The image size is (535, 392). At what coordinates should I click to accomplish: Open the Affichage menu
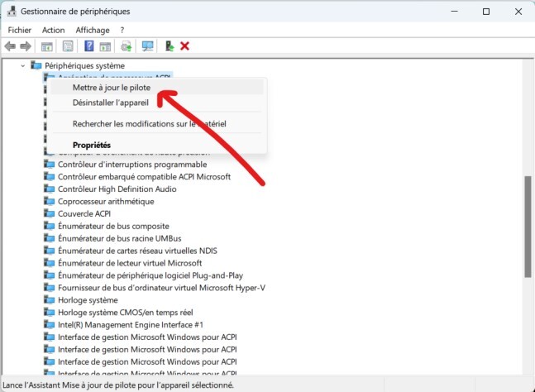tap(92, 30)
